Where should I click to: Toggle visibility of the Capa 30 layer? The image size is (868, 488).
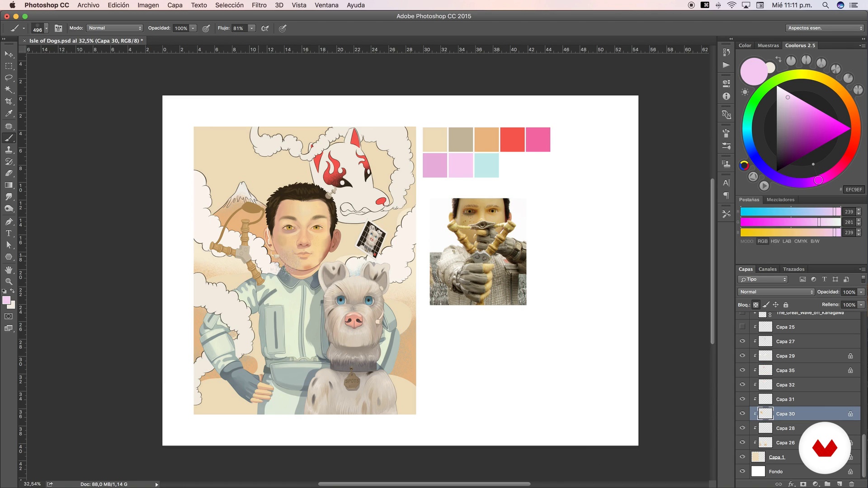tap(742, 413)
